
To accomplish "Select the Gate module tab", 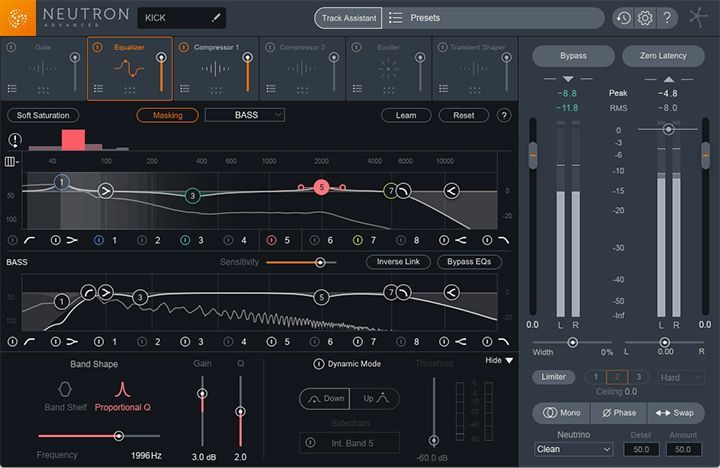I will click(43, 68).
